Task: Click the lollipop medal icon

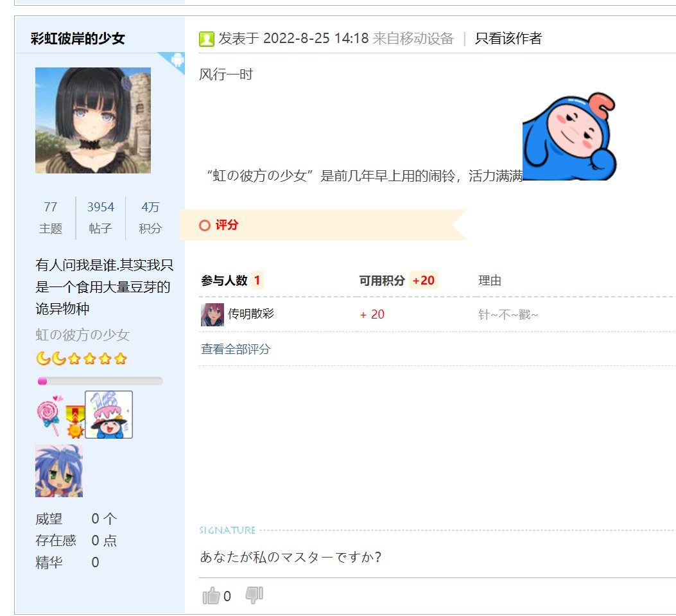Action: (50, 416)
